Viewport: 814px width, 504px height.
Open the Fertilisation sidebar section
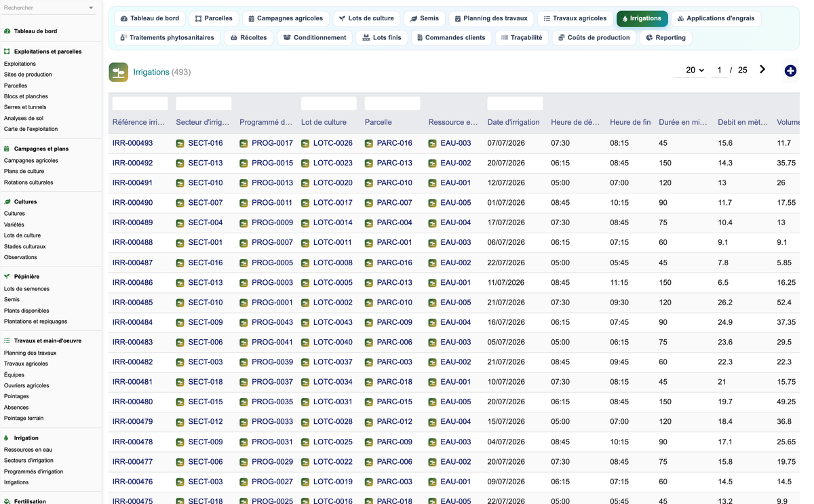click(30, 501)
